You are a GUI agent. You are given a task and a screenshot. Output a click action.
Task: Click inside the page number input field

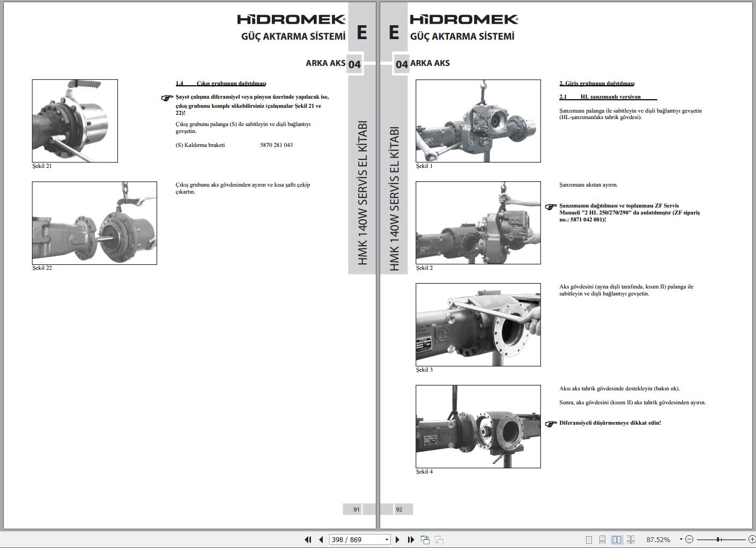pos(354,539)
